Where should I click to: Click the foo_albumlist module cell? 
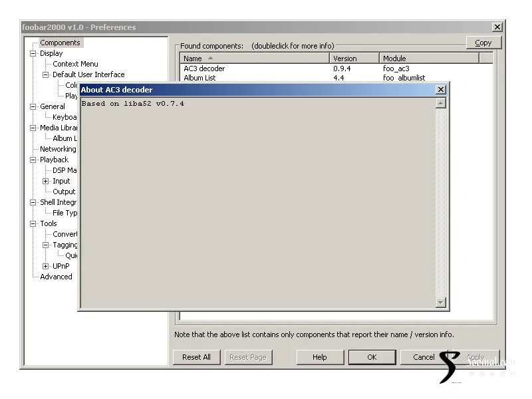[x=404, y=78]
